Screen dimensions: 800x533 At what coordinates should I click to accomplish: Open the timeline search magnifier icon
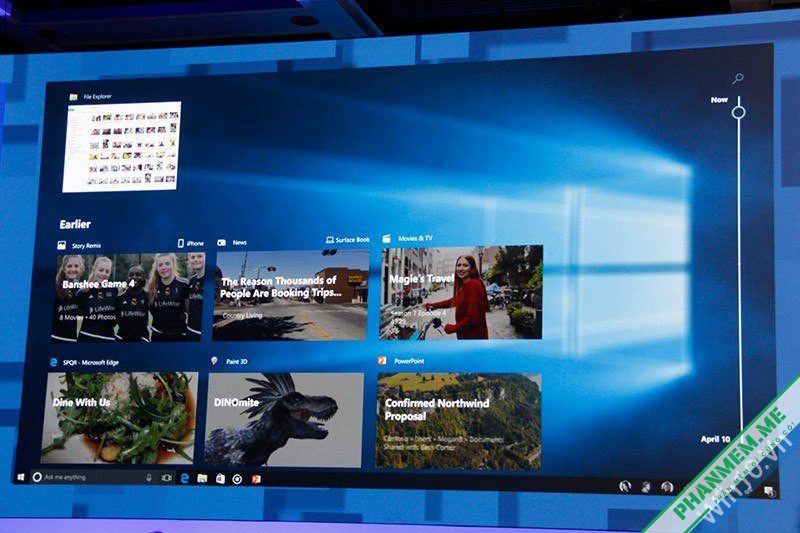738,79
